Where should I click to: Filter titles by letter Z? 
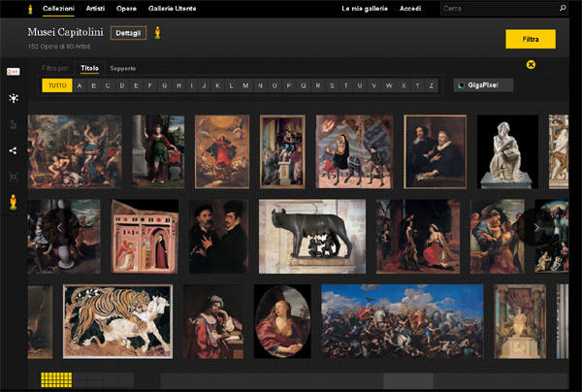pyautogui.click(x=431, y=85)
